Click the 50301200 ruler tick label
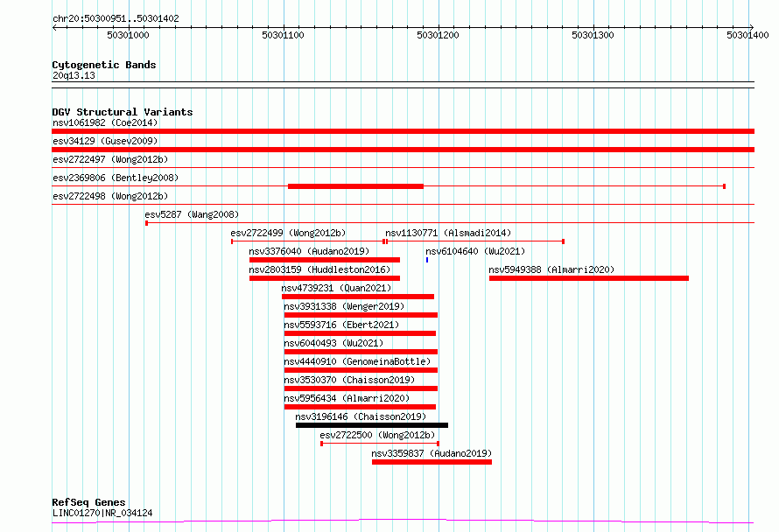The width and height of the screenshot is (779, 532). tap(439, 35)
